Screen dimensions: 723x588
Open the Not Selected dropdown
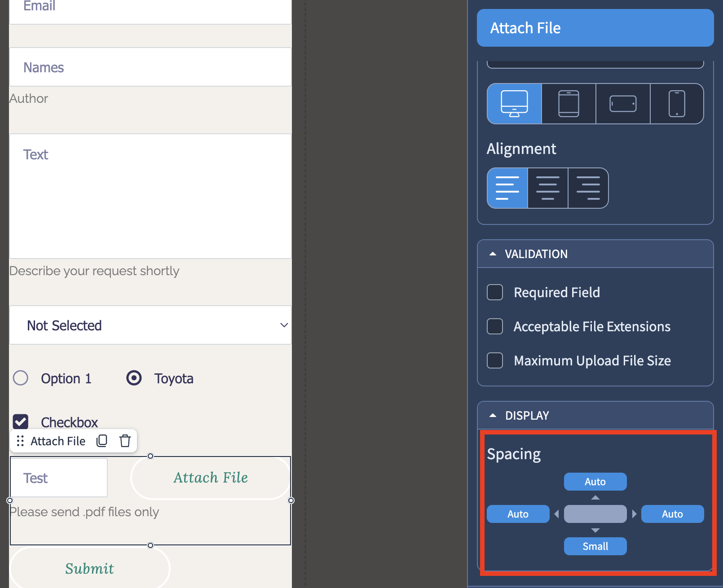(150, 325)
